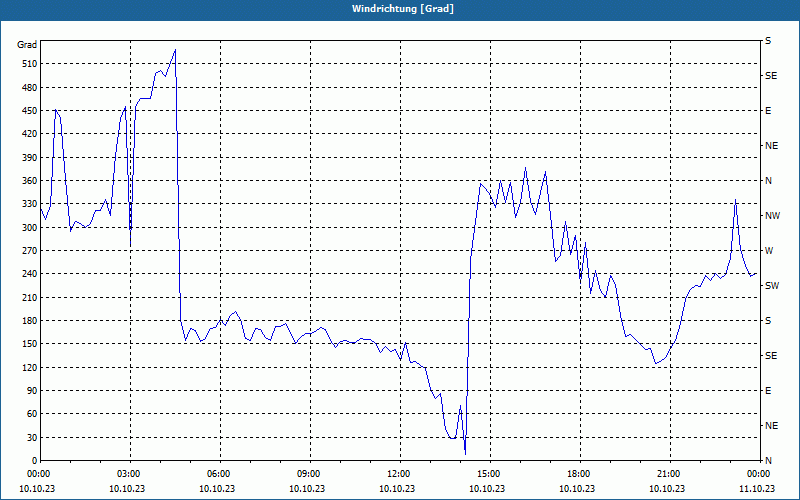Select the N compass label at 0 level
Screen dimensions: 800x500
tap(768, 461)
